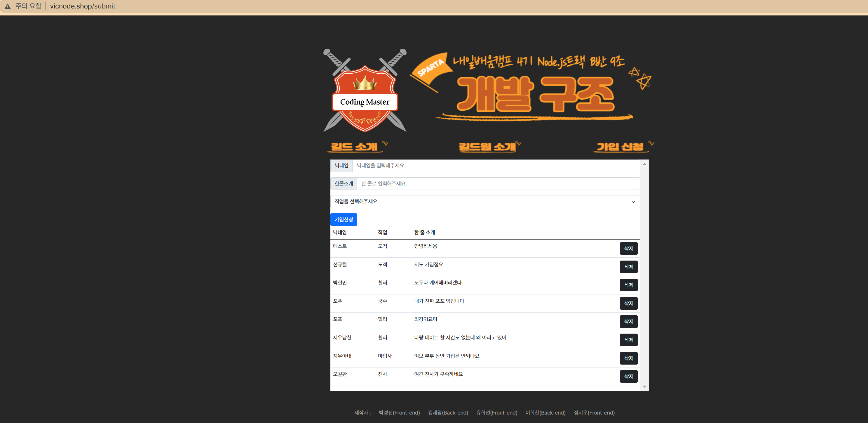Viewport: 868px width, 423px height.
Task: Delete the 테스트 member row
Action: pos(628,248)
